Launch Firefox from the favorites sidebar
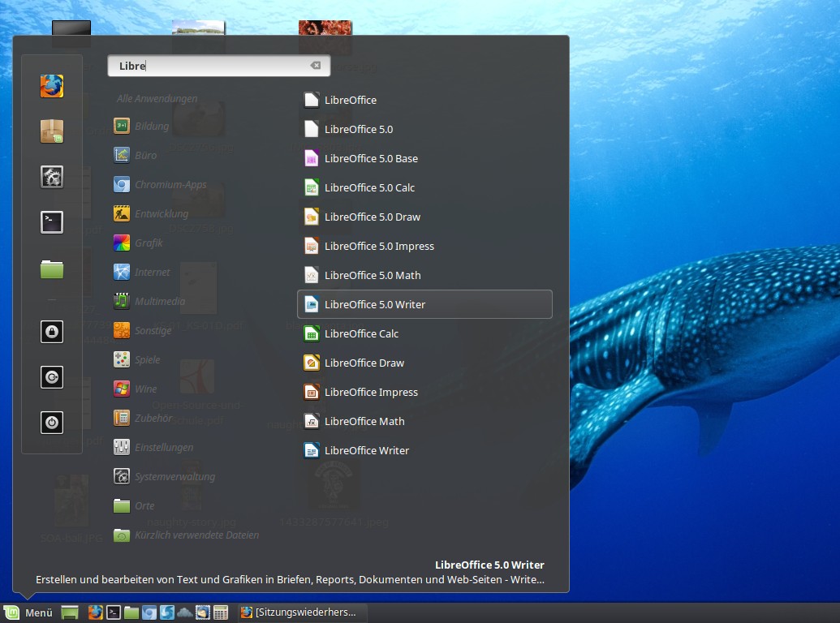The image size is (840, 623). (52, 86)
